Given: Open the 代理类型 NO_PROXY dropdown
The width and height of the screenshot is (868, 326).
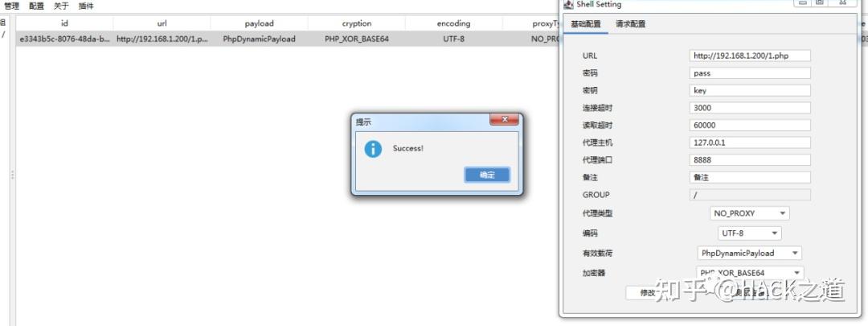Looking at the screenshot, I should point(750,213).
